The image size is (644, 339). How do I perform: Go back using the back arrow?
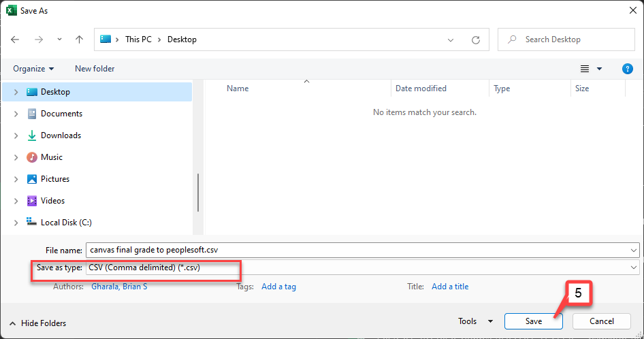pyautogui.click(x=15, y=39)
